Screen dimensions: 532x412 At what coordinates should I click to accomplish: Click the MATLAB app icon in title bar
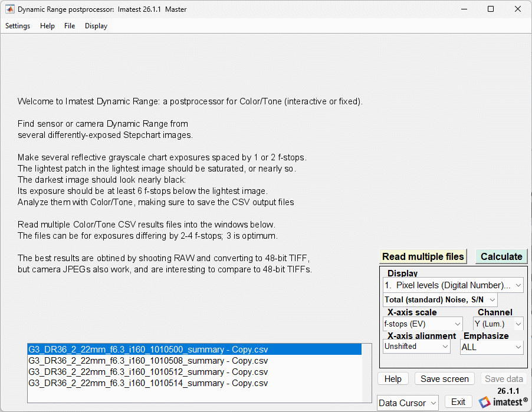(10, 9)
